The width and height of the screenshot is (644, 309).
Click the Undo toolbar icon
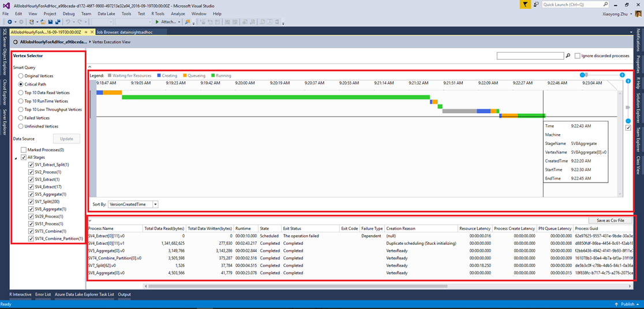[x=68, y=21]
